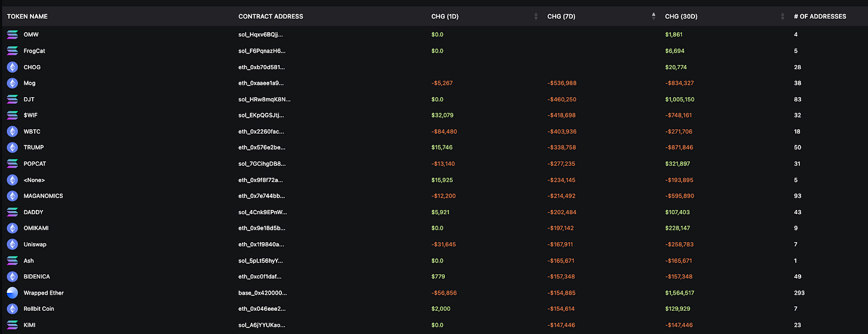The width and height of the screenshot is (868, 334).
Task: Click 1D change value -$56,856
Action: (444, 293)
